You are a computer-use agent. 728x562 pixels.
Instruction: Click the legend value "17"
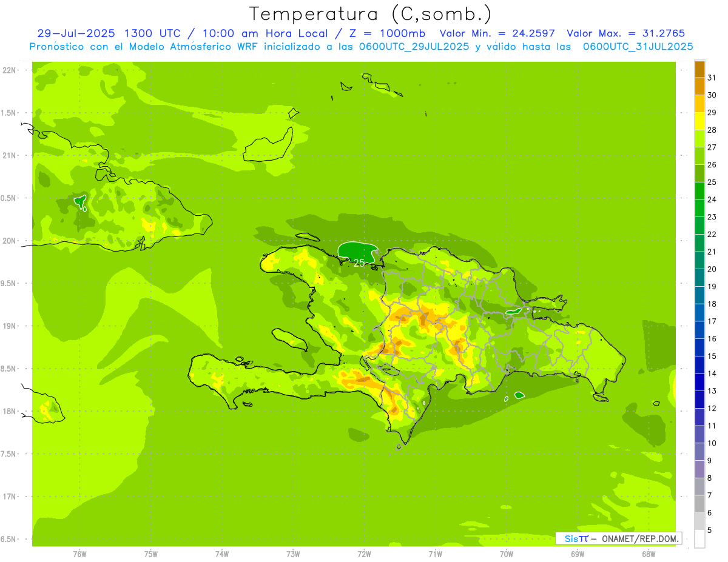[712, 321]
